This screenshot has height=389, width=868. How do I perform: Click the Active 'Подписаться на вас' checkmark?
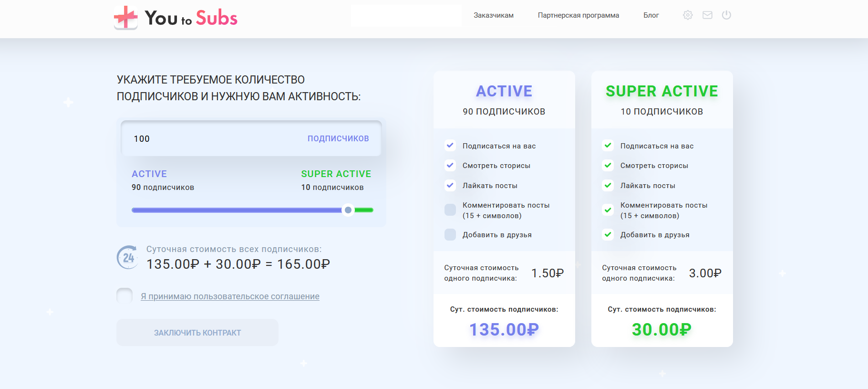tap(450, 146)
